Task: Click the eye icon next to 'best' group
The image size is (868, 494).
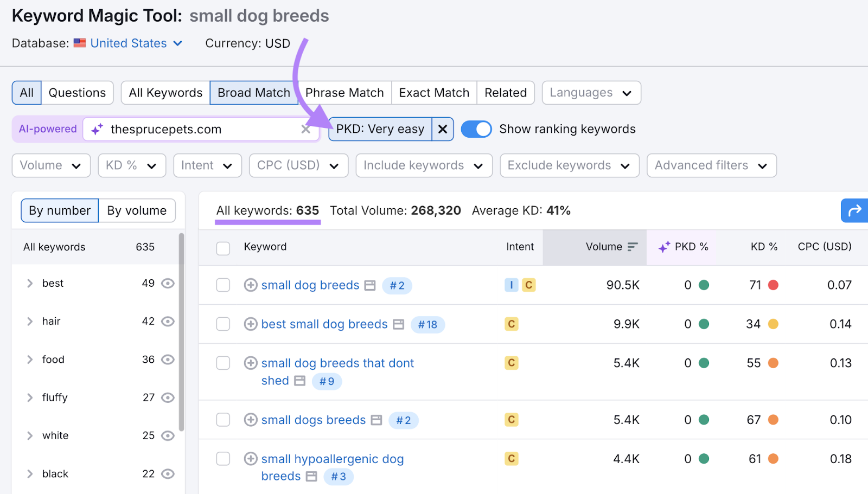Action: (168, 283)
